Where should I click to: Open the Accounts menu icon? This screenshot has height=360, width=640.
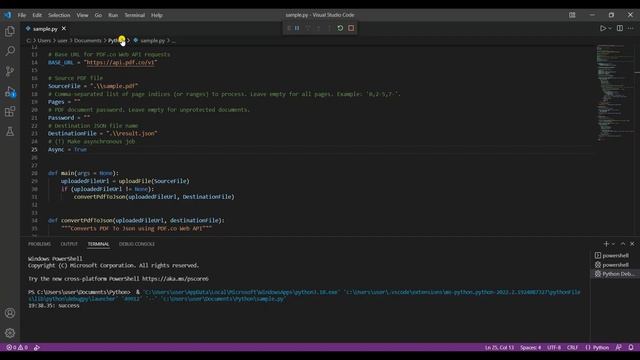10,313
